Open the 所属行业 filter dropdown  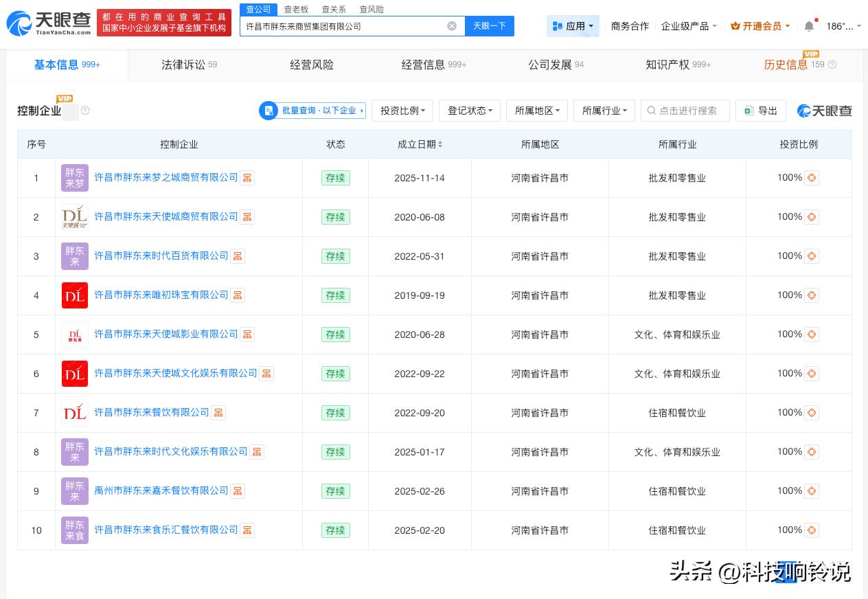tap(604, 111)
